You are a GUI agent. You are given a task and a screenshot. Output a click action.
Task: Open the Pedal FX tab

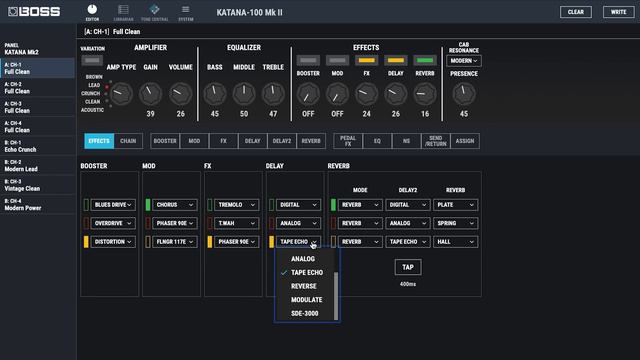pos(348,141)
